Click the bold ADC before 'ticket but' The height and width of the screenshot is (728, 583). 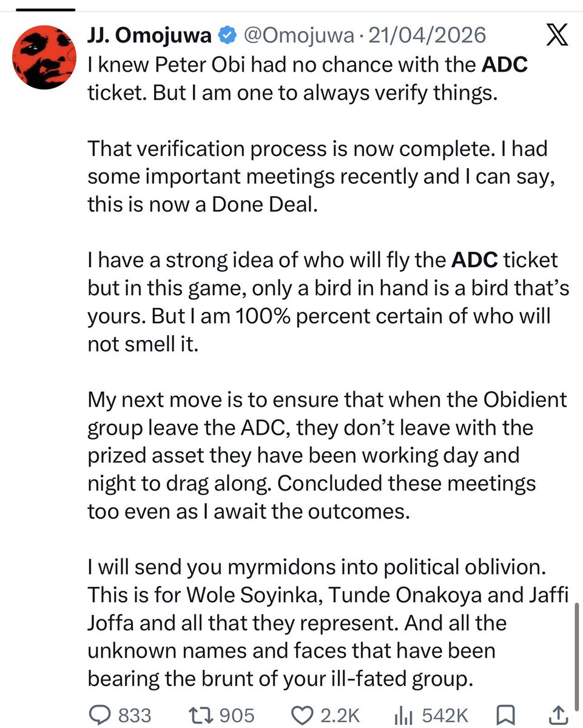point(474,260)
